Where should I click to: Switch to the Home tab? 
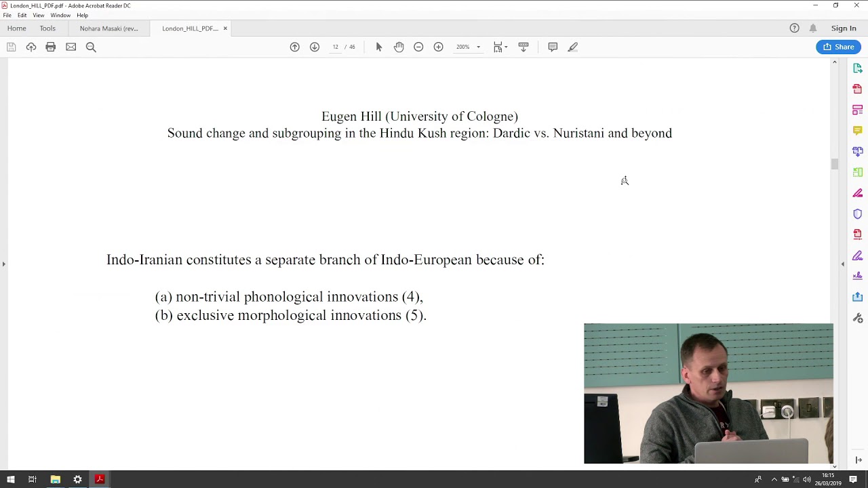pos(17,28)
